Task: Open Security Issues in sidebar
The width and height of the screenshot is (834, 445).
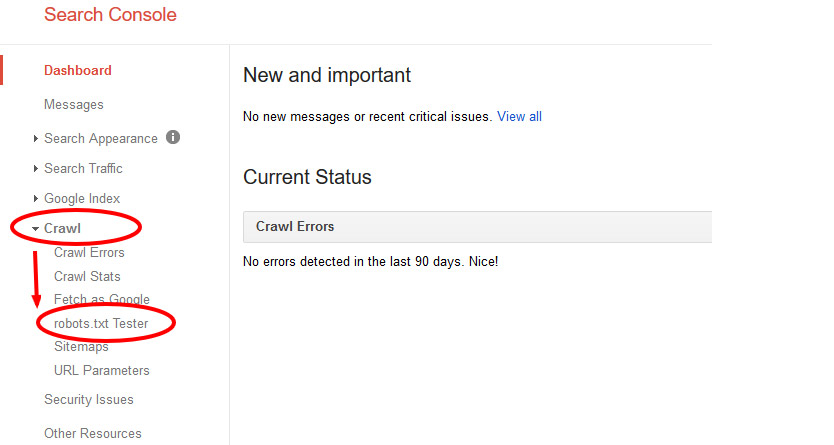Action: [x=89, y=399]
